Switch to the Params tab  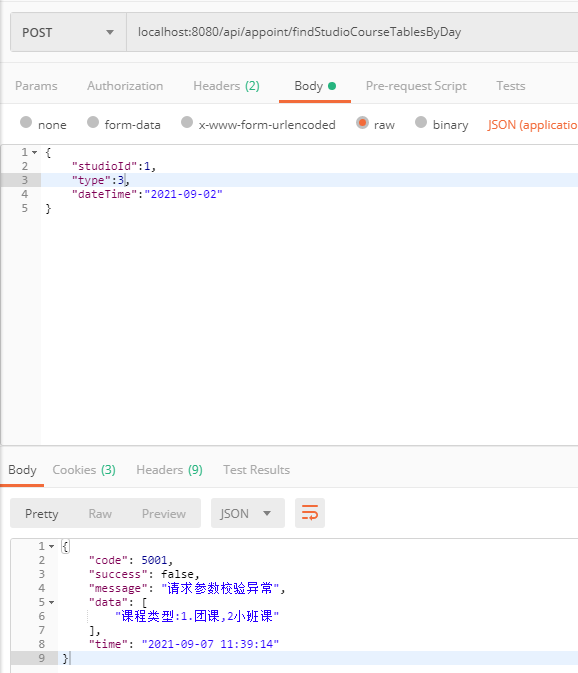tap(36, 86)
